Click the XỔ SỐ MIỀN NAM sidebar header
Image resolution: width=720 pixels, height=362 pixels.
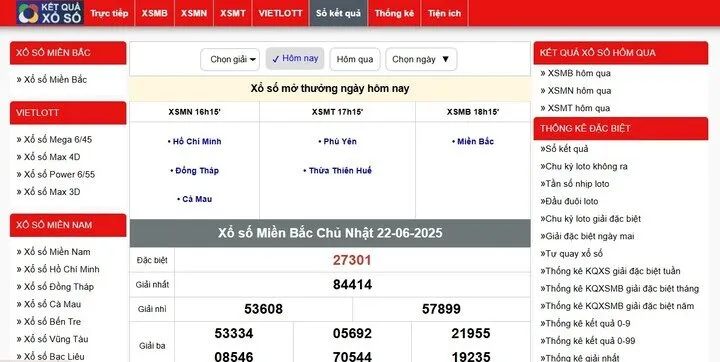click(68, 225)
